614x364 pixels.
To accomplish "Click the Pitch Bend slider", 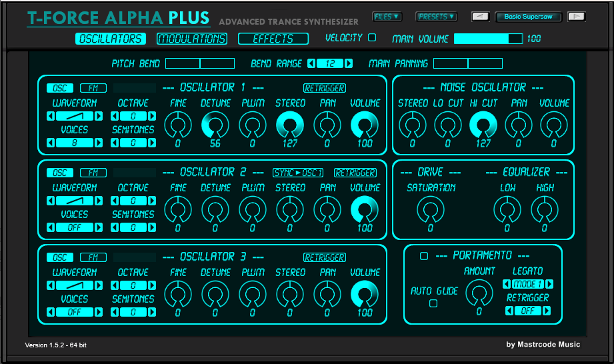I will [x=200, y=63].
